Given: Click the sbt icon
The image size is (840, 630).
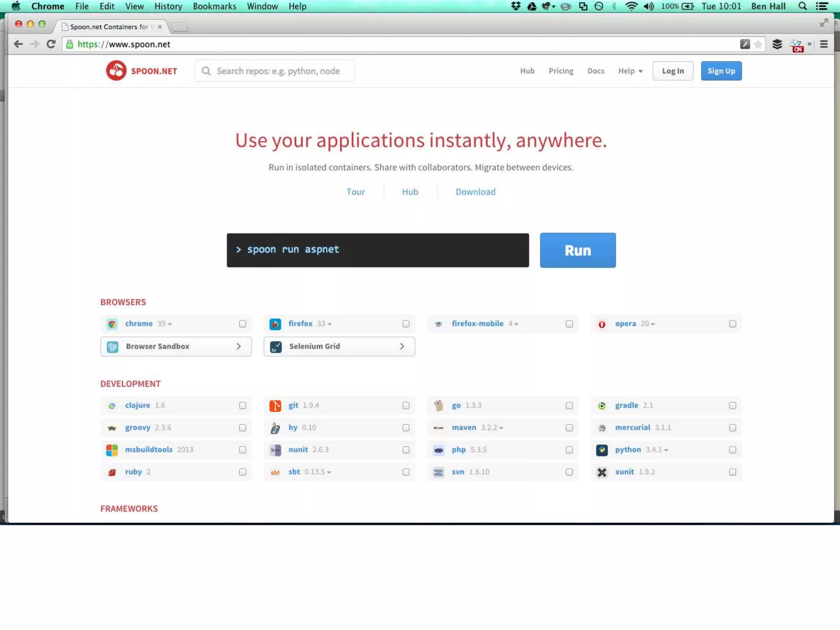Looking at the screenshot, I should click(x=275, y=472).
